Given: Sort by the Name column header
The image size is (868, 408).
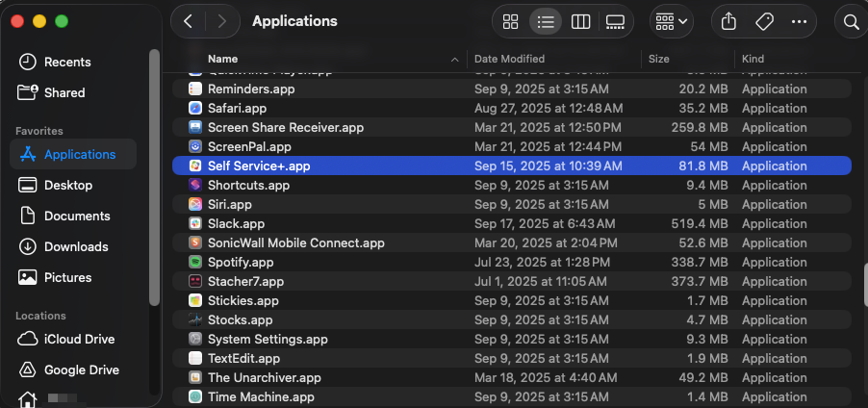Looking at the screenshot, I should tap(222, 59).
